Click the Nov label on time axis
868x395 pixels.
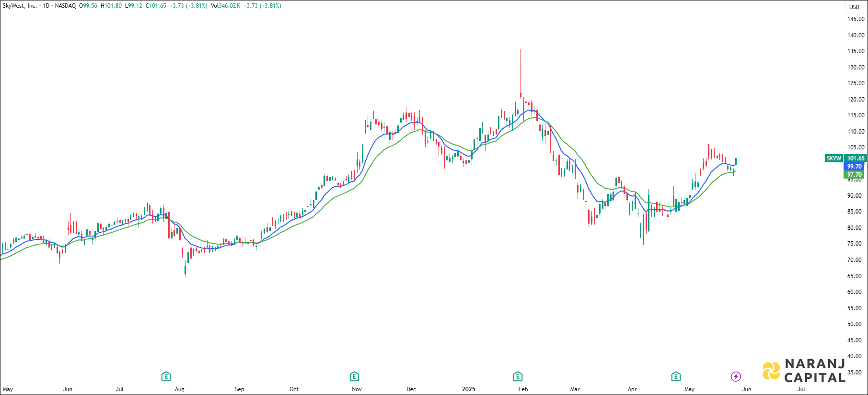pos(357,389)
